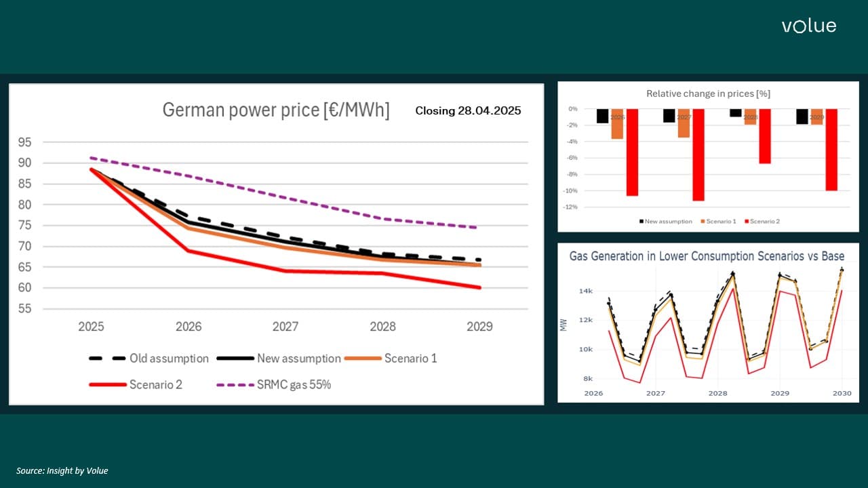Viewport: 868px width, 488px height.
Task: Click the red Scenario 2 square in bar chart legend
Action: point(747,222)
